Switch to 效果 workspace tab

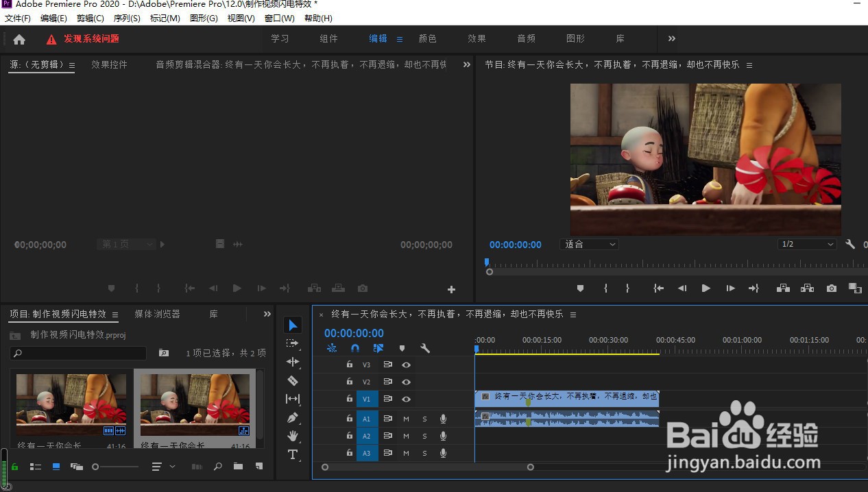point(477,39)
